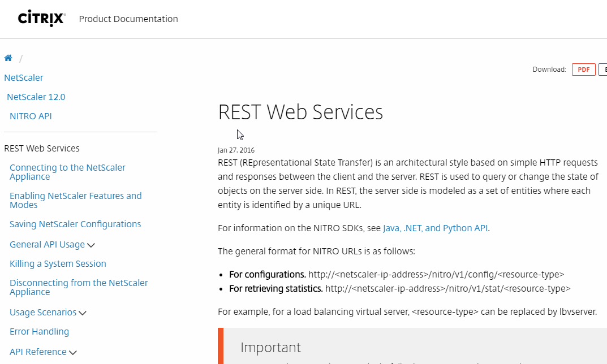Open Product Documentation header link
607x364 pixels.
pyautogui.click(x=128, y=19)
